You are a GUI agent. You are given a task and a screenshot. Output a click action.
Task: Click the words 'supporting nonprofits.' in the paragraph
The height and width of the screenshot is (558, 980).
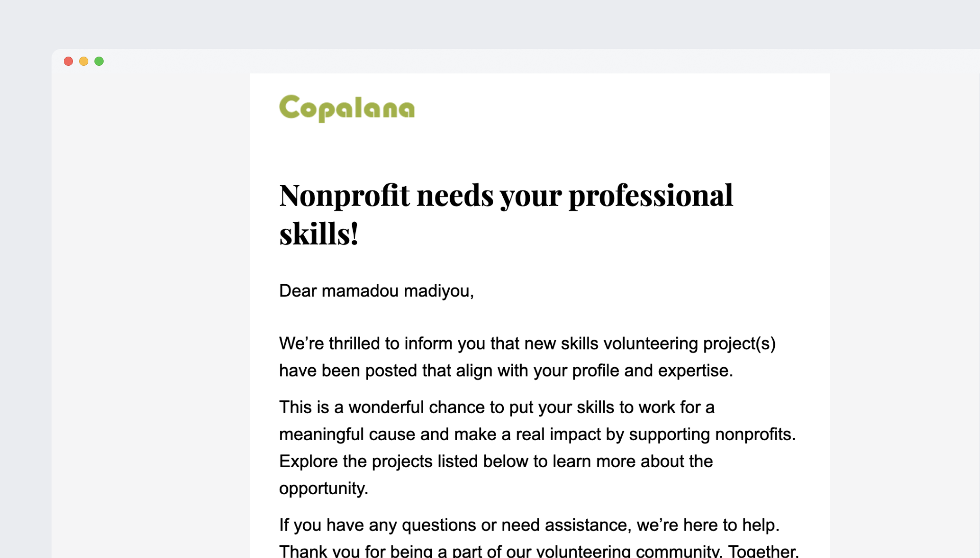click(712, 434)
